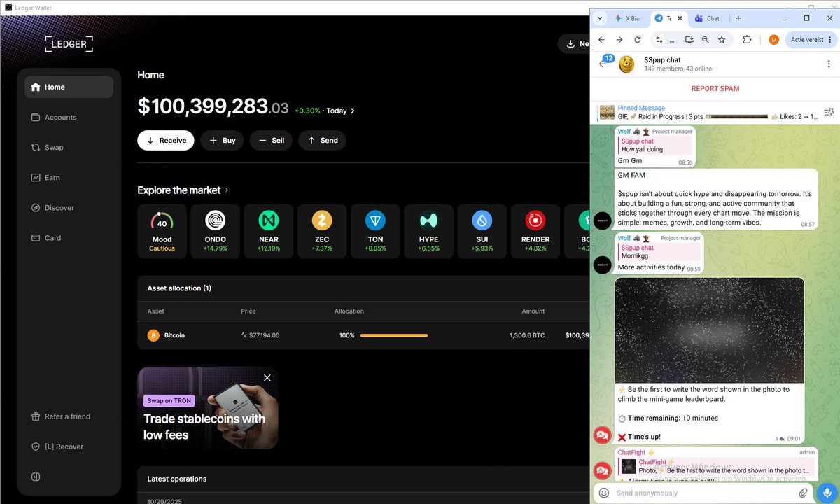
Task: Open Telegram chat three-dot menu
Action: click(828, 64)
